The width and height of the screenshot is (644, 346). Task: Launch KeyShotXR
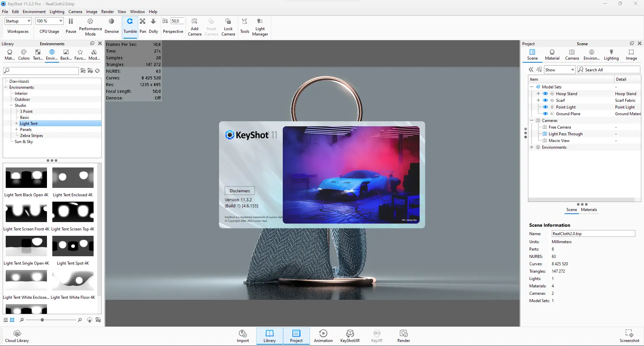[350, 336]
